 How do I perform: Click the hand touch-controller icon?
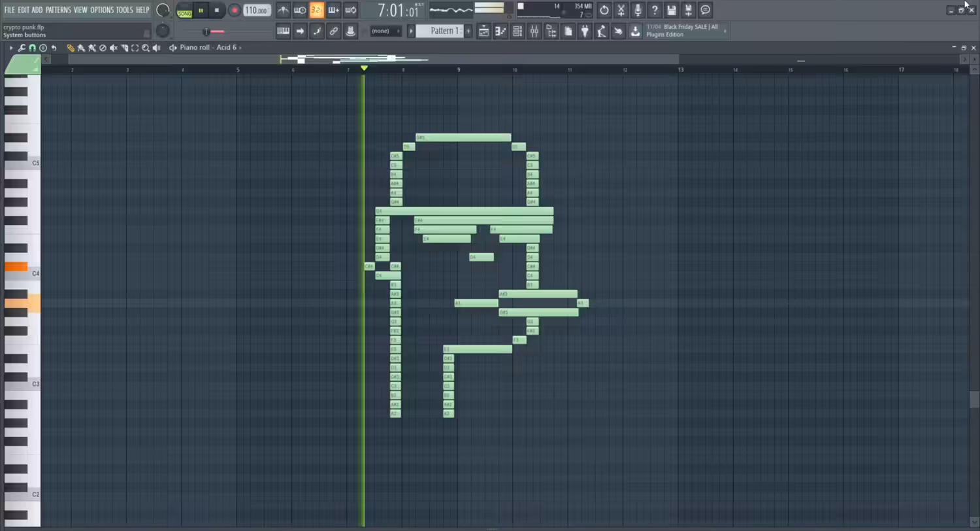coord(619,31)
